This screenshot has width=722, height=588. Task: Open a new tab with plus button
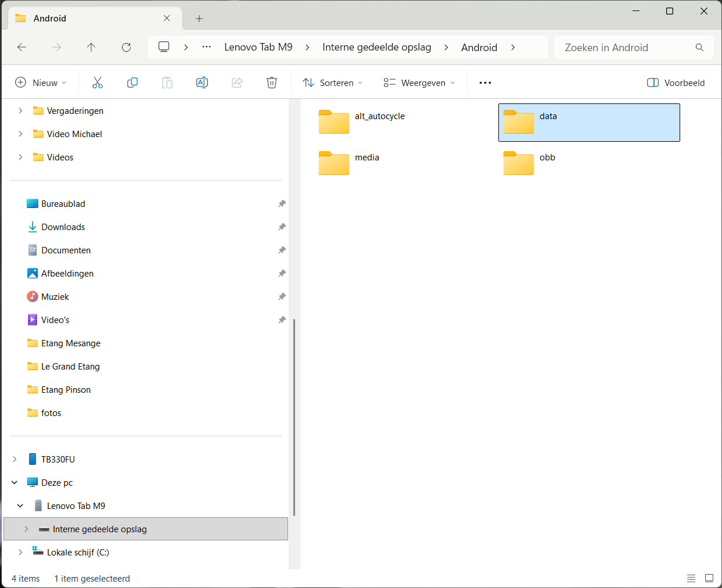[x=199, y=19]
